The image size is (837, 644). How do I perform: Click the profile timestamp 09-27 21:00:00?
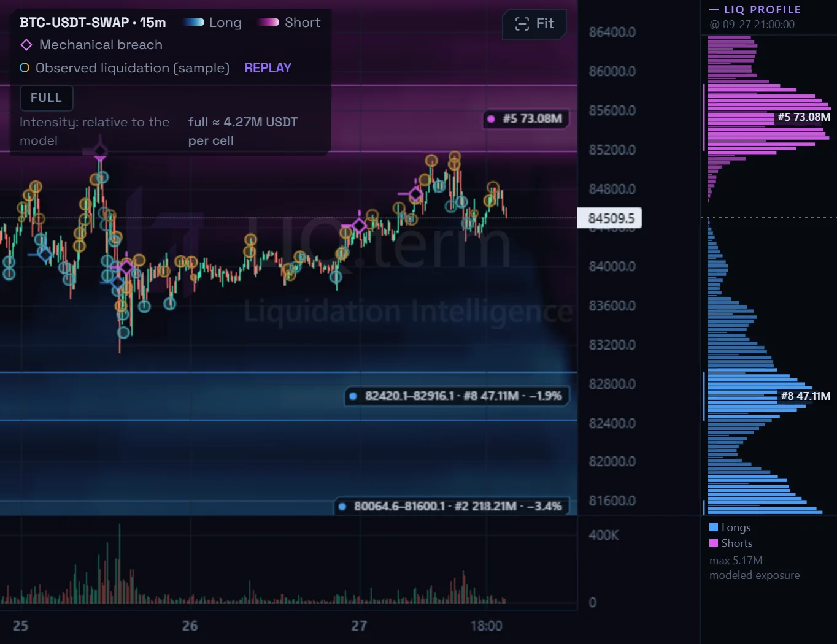[752, 25]
